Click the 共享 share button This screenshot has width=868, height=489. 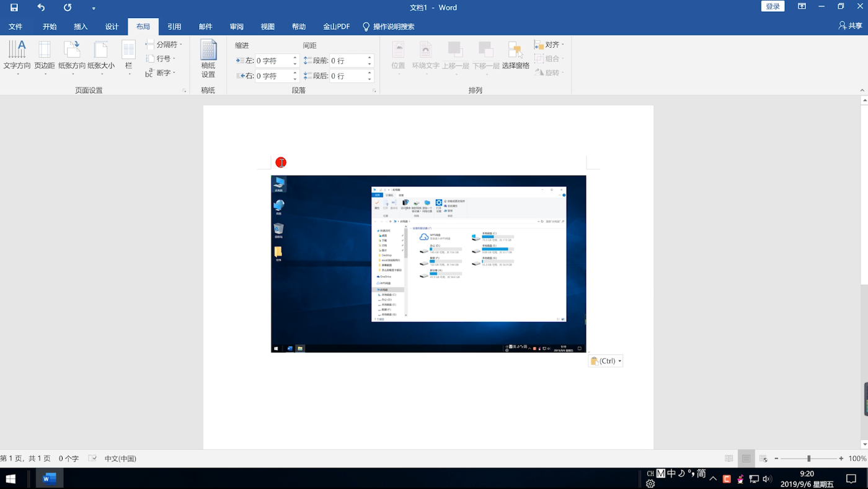point(850,26)
